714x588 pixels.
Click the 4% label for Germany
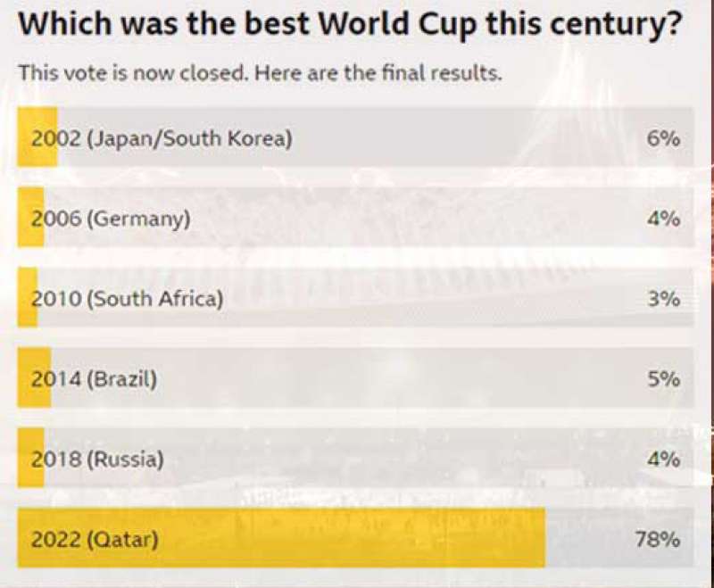pos(664,219)
